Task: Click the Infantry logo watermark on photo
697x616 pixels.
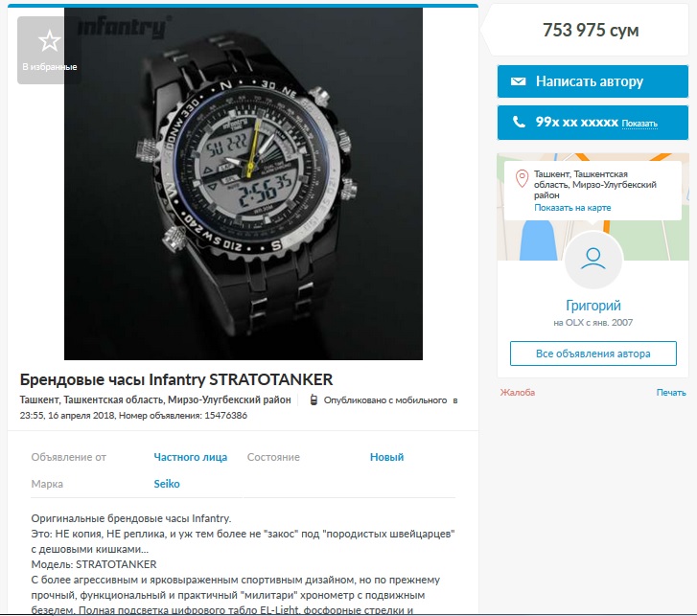Action: tap(123, 28)
